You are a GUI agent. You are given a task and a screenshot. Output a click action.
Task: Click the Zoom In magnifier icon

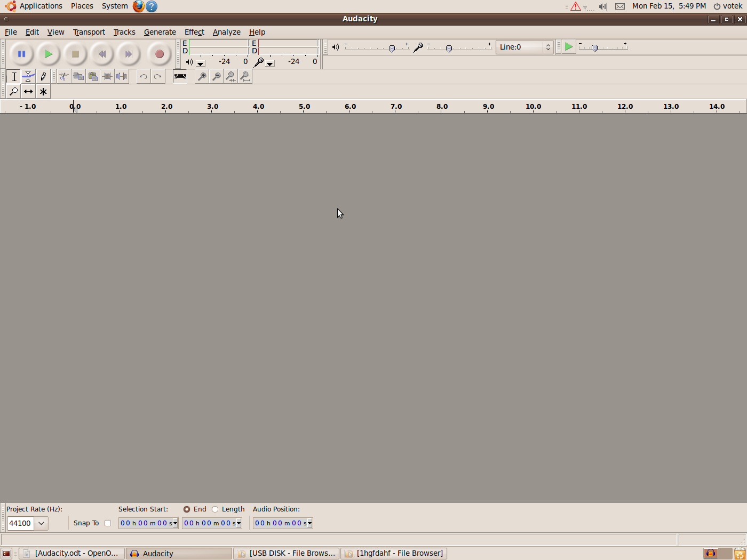tap(202, 76)
